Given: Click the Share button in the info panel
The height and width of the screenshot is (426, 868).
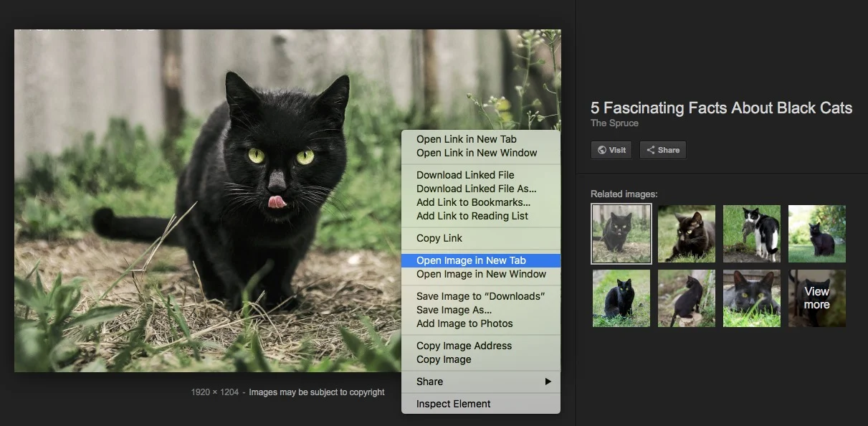Looking at the screenshot, I should pyautogui.click(x=662, y=150).
